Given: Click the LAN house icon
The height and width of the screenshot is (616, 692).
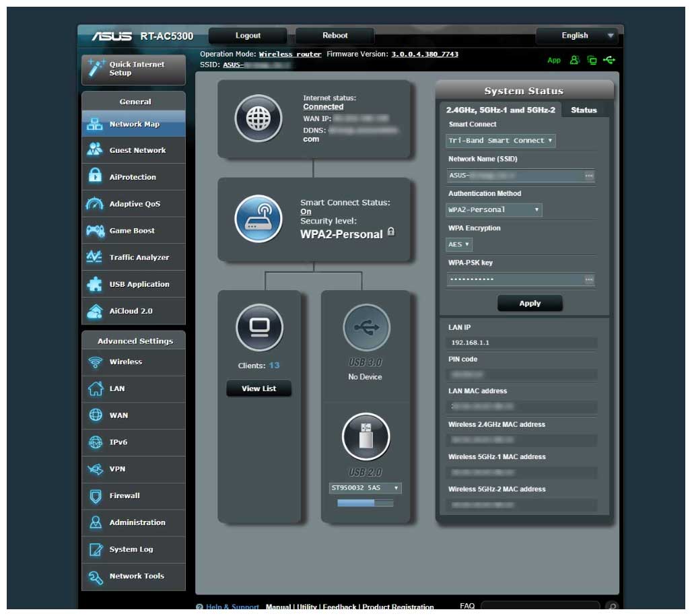Looking at the screenshot, I should (x=95, y=388).
